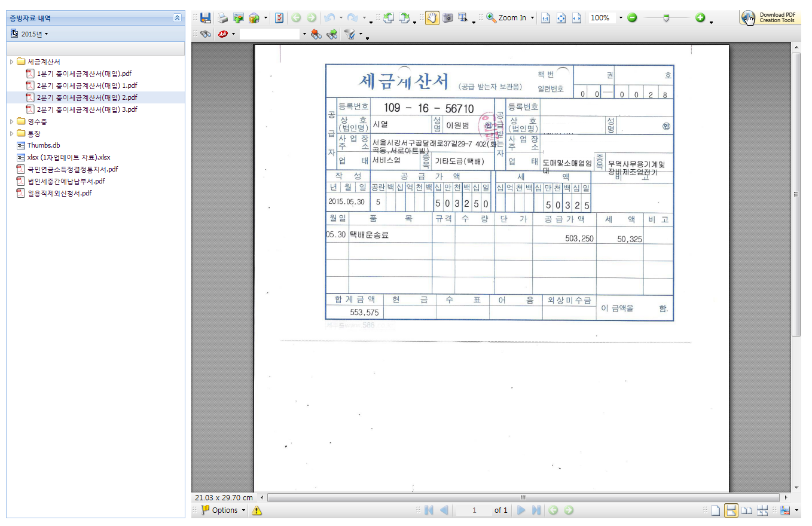Click the yellow warning triangle icon
Viewport: 812px width, 526px height.
click(x=257, y=510)
